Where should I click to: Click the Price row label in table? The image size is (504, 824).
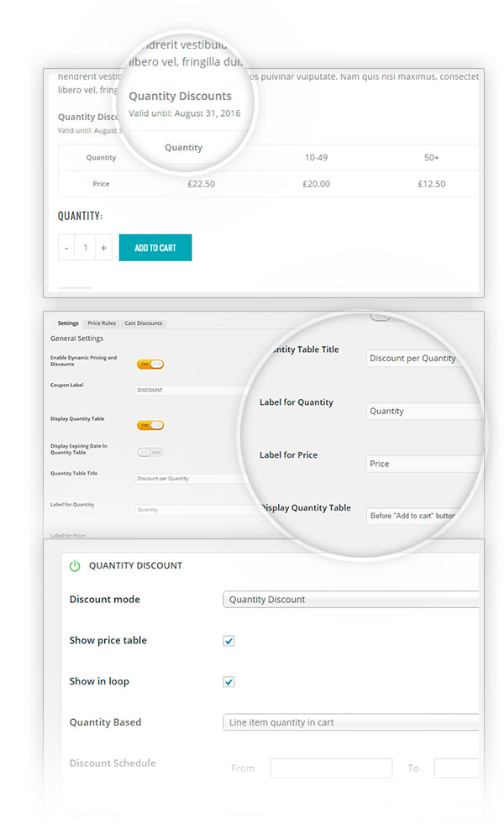coord(101,184)
